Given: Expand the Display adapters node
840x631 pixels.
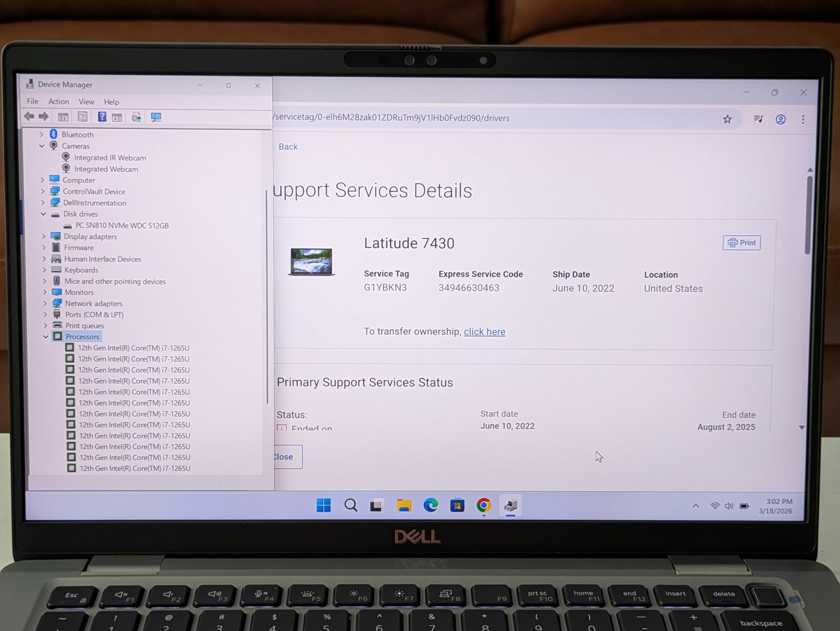Looking at the screenshot, I should [44, 236].
